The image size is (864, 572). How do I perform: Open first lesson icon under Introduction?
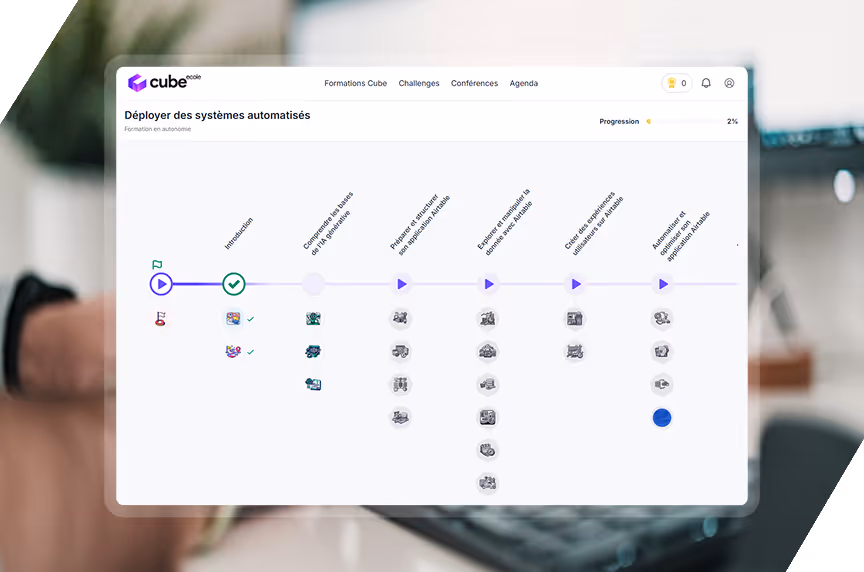(x=233, y=319)
